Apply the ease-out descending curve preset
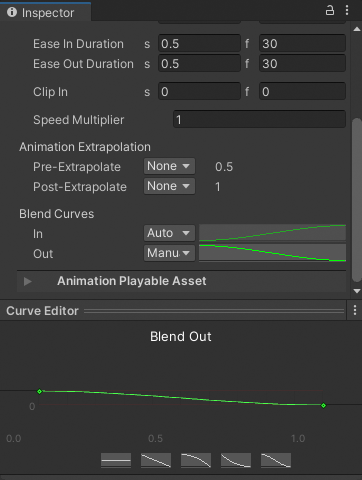 [x=236, y=460]
